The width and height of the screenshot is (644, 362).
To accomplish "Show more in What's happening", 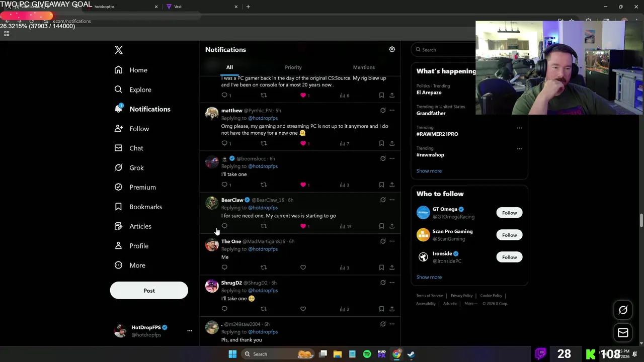I will coord(429,171).
